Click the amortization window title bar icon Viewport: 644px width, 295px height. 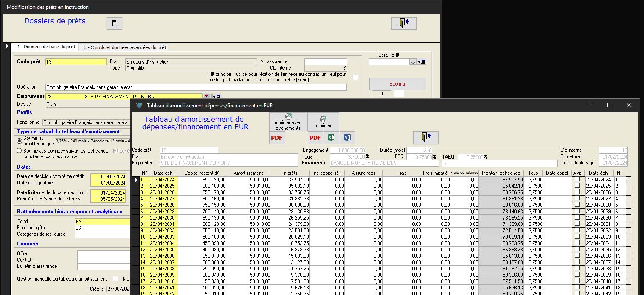pos(139,105)
